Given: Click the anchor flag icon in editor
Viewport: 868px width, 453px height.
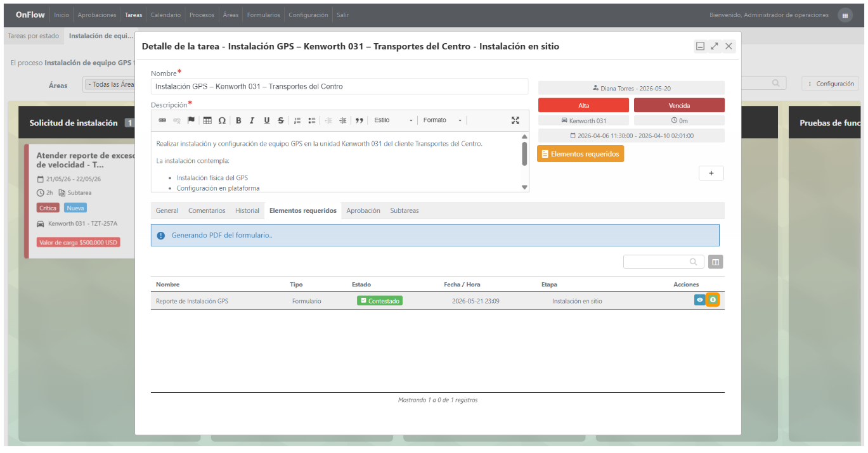Looking at the screenshot, I should click(x=191, y=120).
